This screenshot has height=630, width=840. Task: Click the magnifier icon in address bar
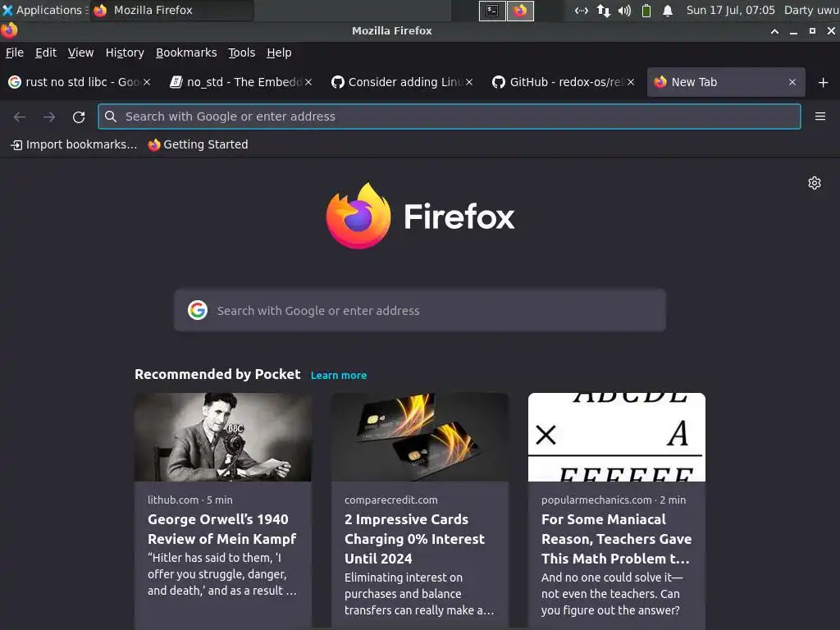[x=111, y=116]
